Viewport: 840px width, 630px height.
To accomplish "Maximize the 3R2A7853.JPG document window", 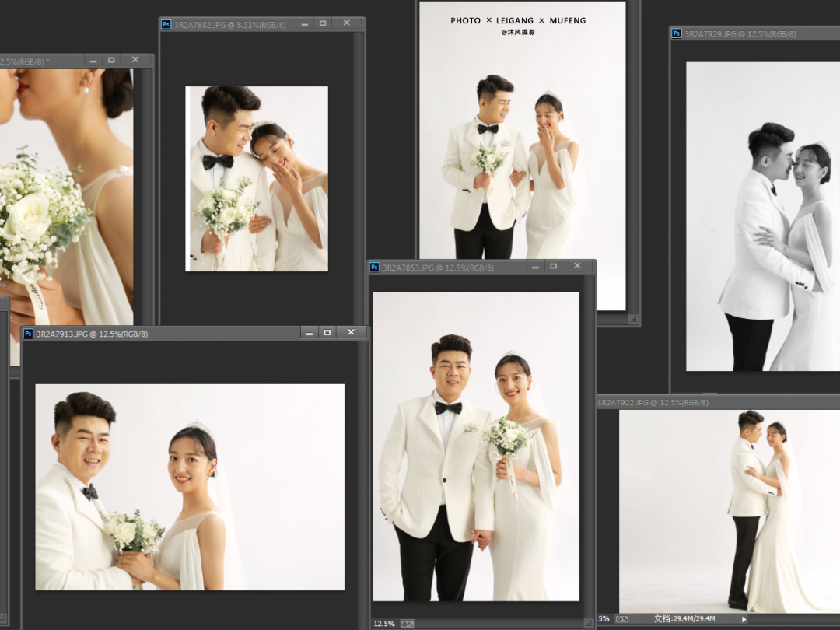I will pos(554,266).
